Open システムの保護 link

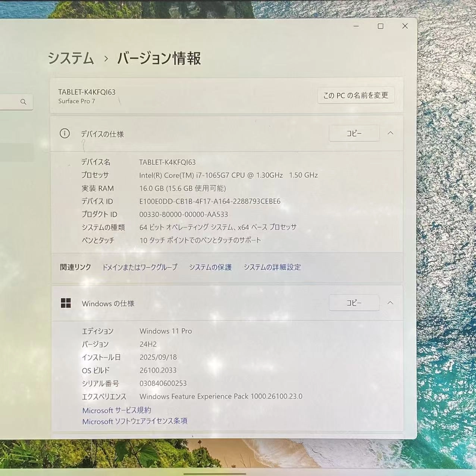coord(210,267)
